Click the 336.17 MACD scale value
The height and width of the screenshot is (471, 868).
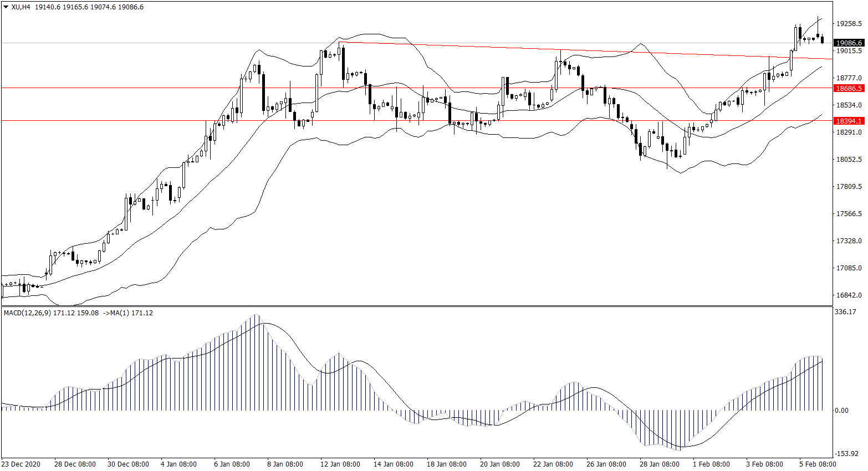click(845, 312)
